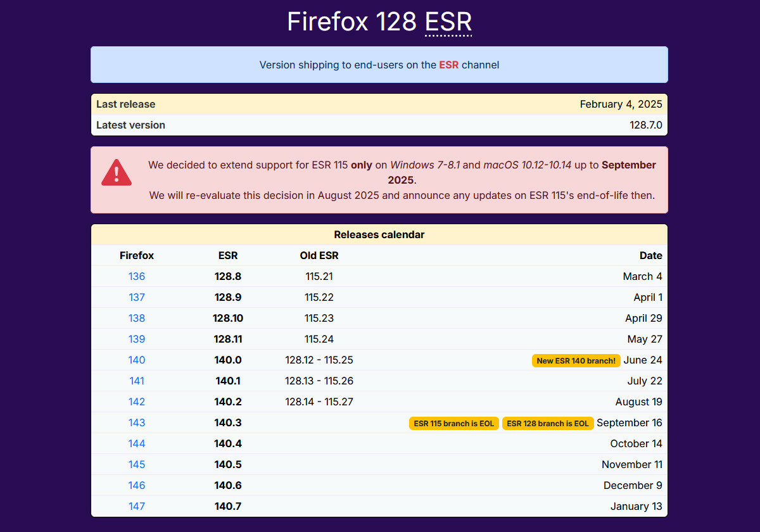Select the 'February 4, 2025' release date
Viewport: 760px width, 532px height.
click(x=621, y=104)
